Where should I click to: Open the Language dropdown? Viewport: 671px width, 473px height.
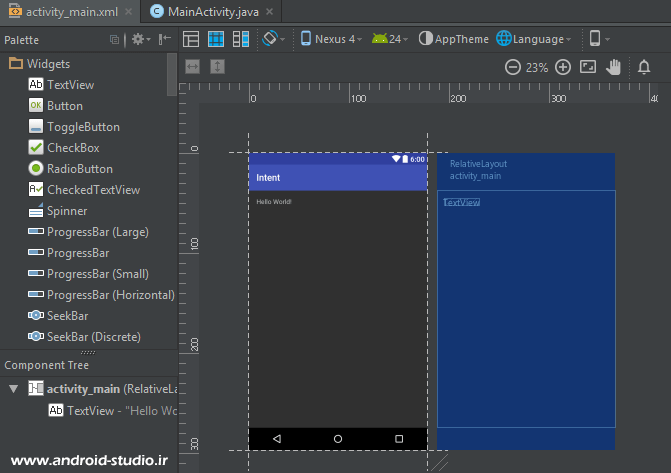point(535,39)
